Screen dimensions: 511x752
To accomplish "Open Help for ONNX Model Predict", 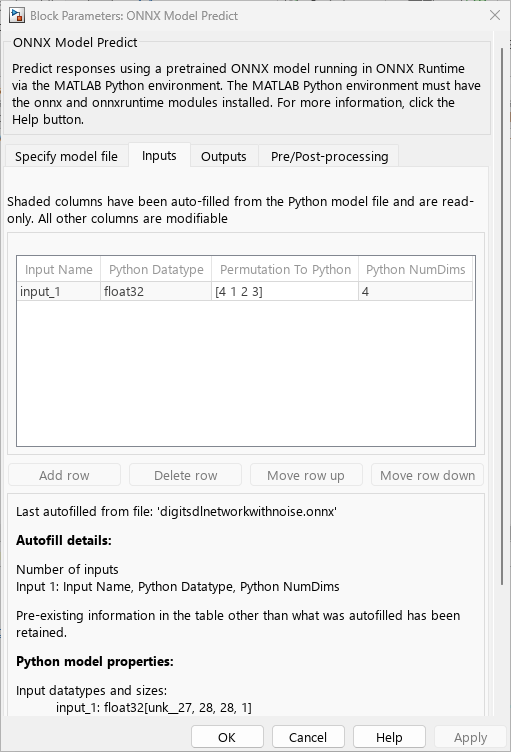I will click(x=389, y=737).
